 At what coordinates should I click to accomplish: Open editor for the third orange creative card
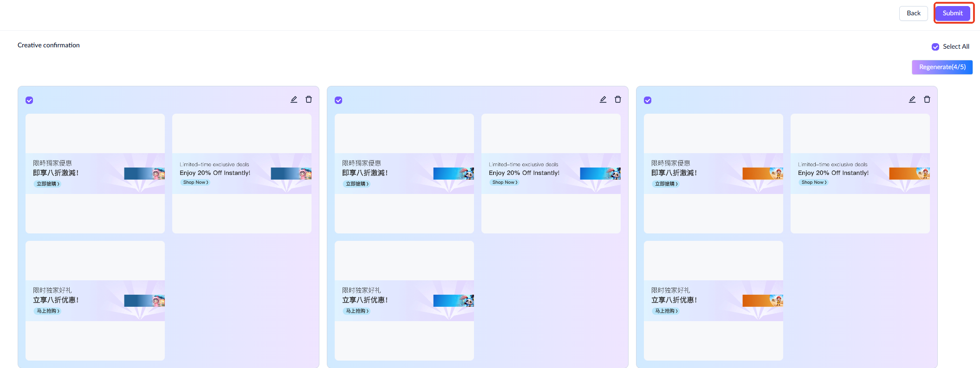coord(912,100)
